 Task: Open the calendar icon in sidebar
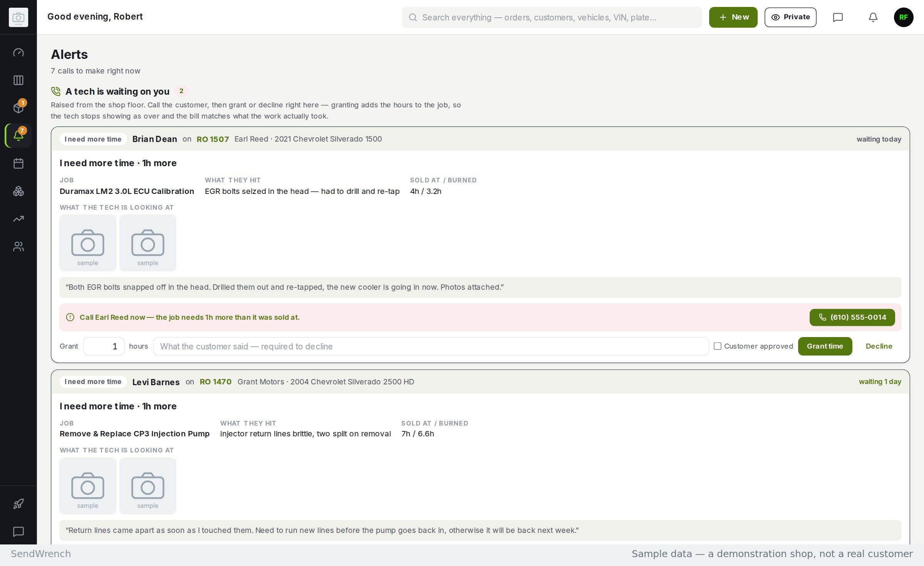[x=18, y=163]
